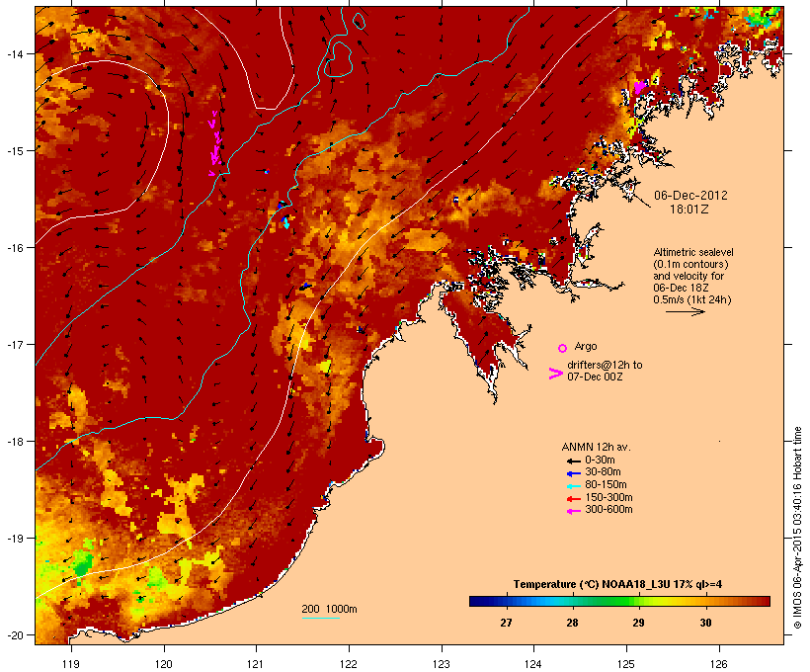Click the latitude axis label -20
Viewport: 810px width, 672px height.
click(x=15, y=634)
